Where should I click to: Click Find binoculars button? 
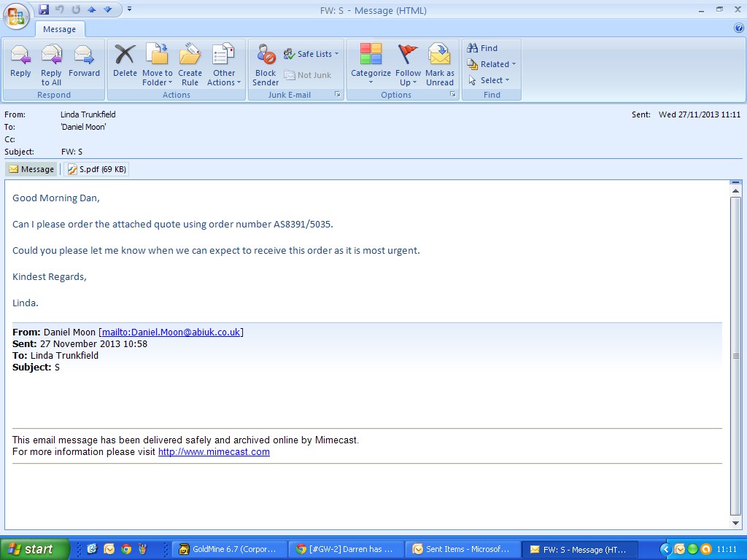tap(482, 48)
